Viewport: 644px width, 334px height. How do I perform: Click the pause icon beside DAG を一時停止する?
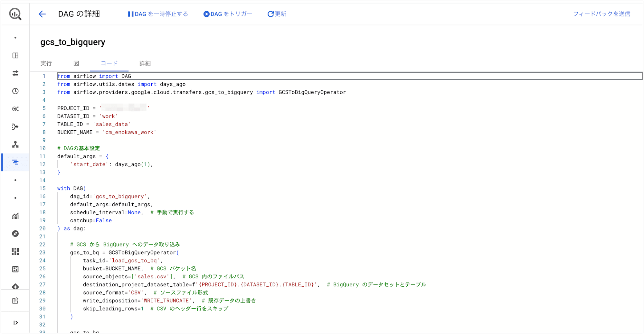tap(130, 14)
